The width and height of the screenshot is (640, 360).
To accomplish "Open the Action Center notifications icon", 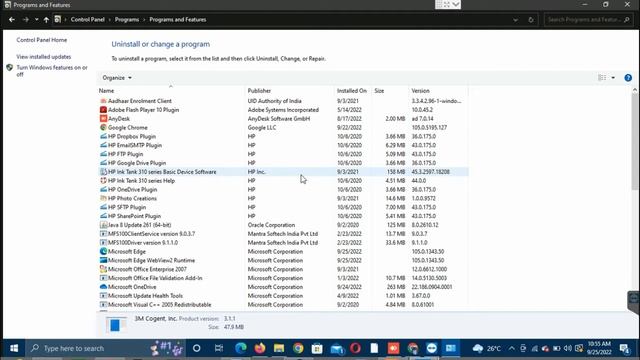I will [624, 348].
